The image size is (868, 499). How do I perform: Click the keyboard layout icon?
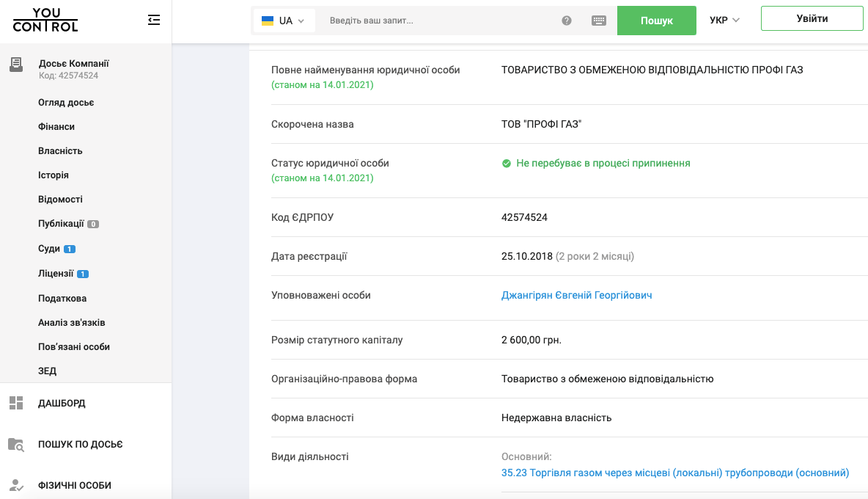coord(599,21)
